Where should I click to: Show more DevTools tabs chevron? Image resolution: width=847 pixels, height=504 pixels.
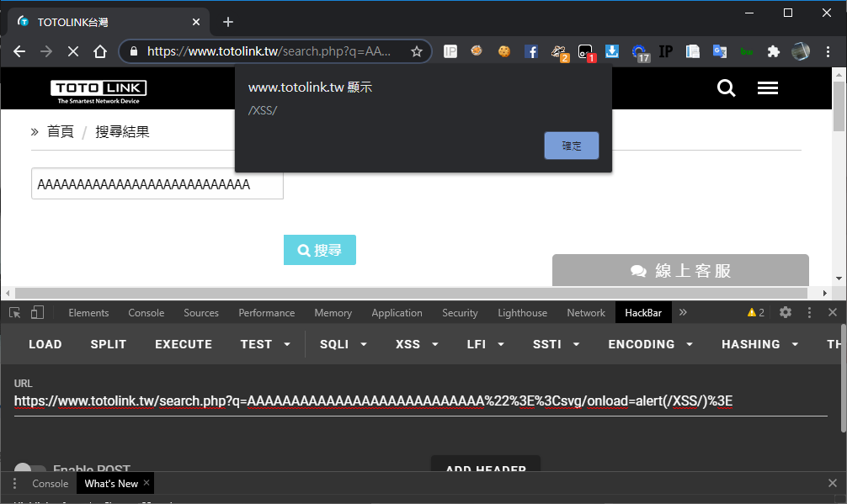(683, 312)
